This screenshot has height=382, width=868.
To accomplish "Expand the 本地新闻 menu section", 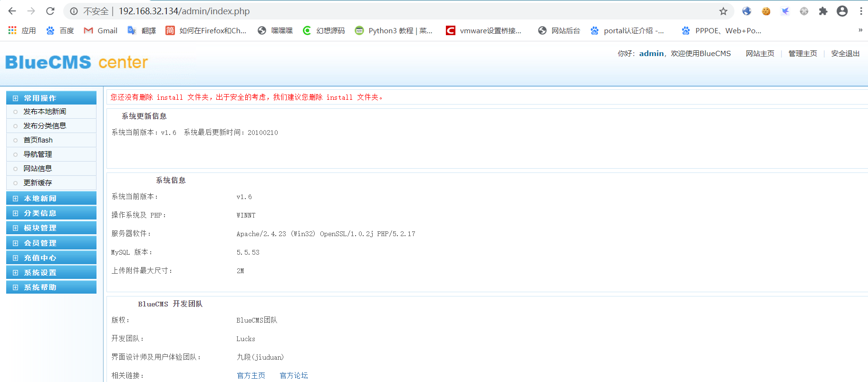I will click(51, 198).
